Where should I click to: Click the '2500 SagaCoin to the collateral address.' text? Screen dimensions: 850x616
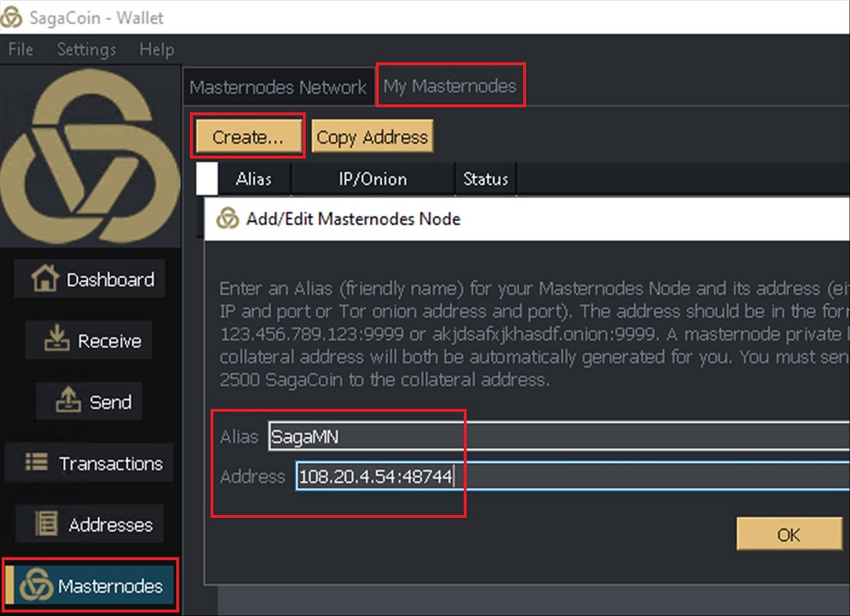point(384,380)
